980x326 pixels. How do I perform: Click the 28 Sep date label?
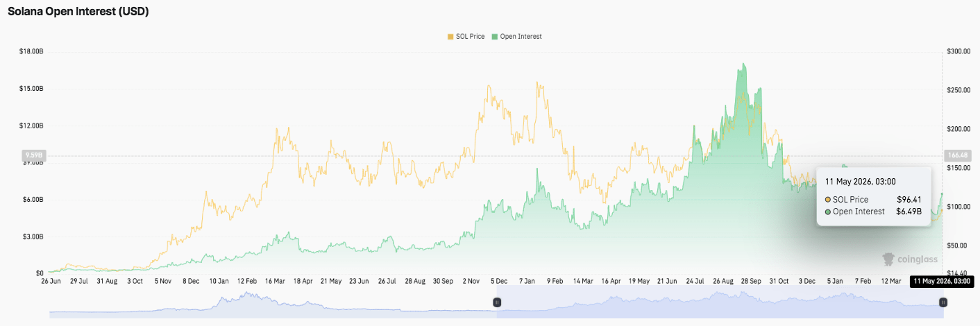(751, 281)
